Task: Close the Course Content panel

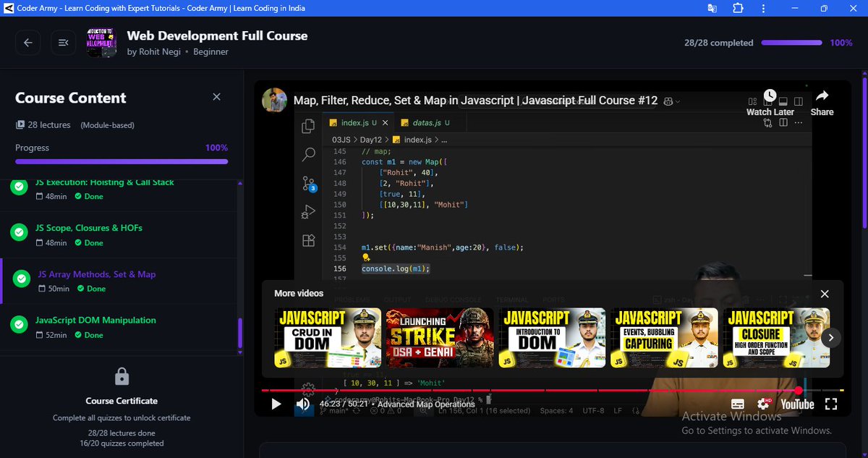Action: 217,97
